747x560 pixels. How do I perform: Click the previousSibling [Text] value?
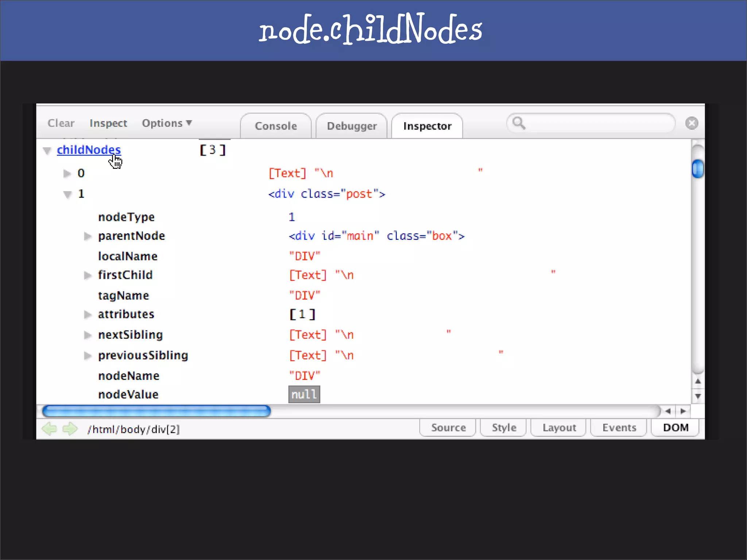(396, 355)
